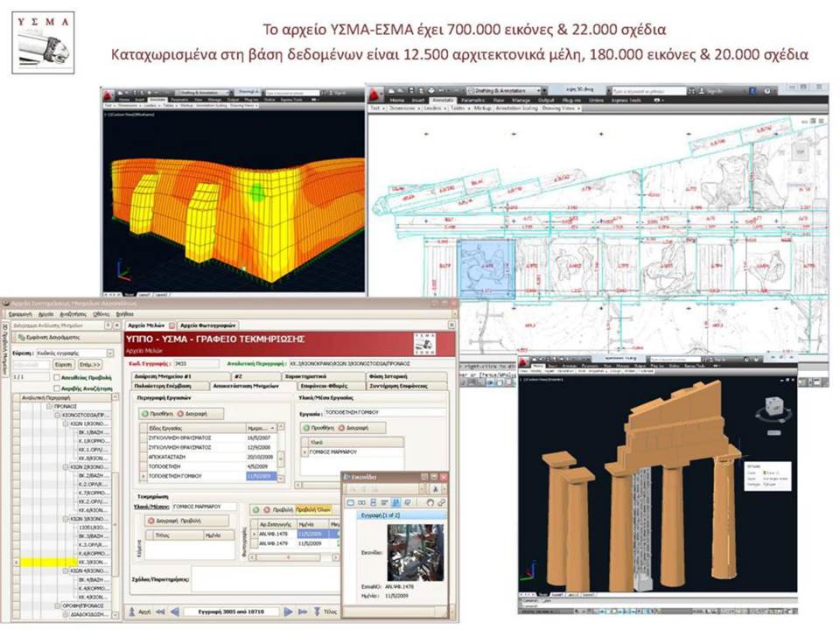Click the Σχόλια/Παρατηρήσεις text area

click(x=266, y=579)
